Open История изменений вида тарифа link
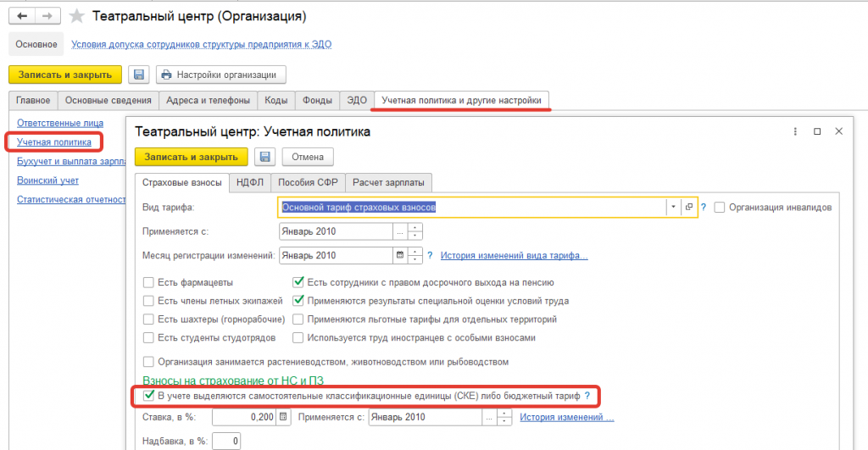The width and height of the screenshot is (868, 450). tap(515, 255)
